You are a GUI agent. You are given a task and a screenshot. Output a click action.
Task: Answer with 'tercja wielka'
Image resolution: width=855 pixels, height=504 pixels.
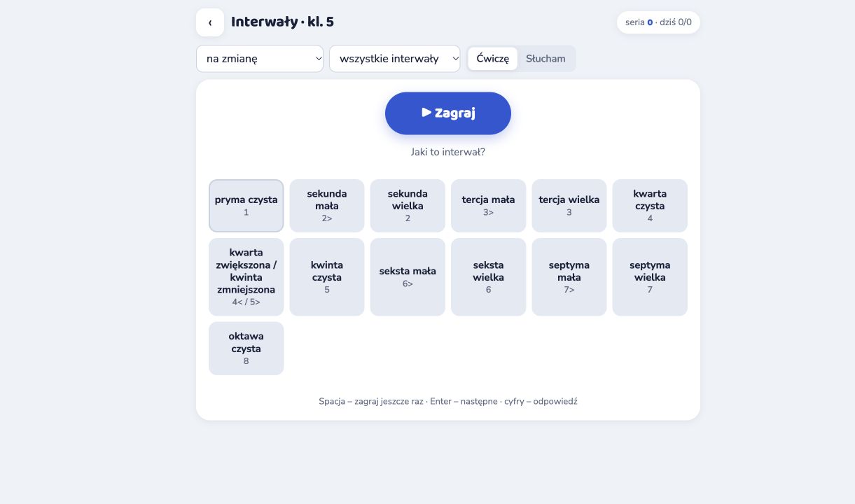point(569,206)
